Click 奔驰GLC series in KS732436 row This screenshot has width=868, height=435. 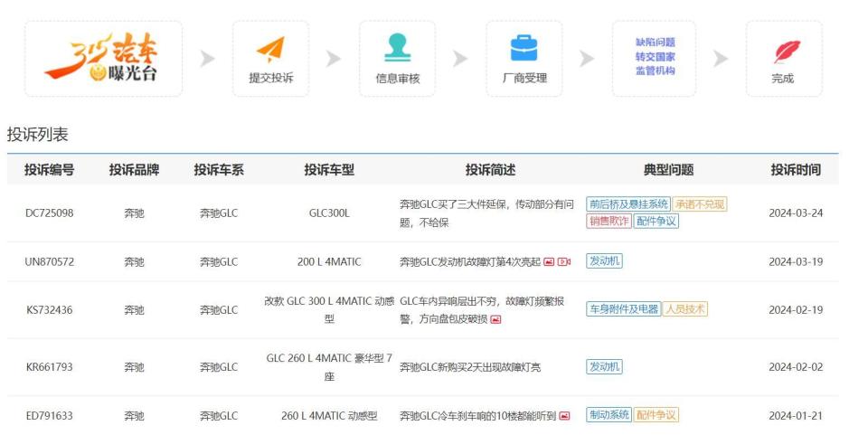[x=219, y=310]
